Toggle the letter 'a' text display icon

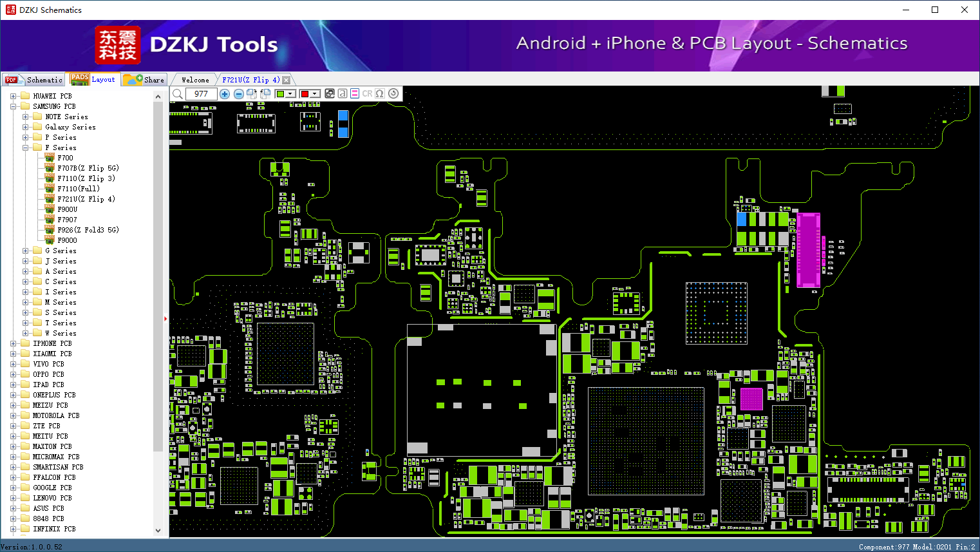pyautogui.click(x=343, y=93)
